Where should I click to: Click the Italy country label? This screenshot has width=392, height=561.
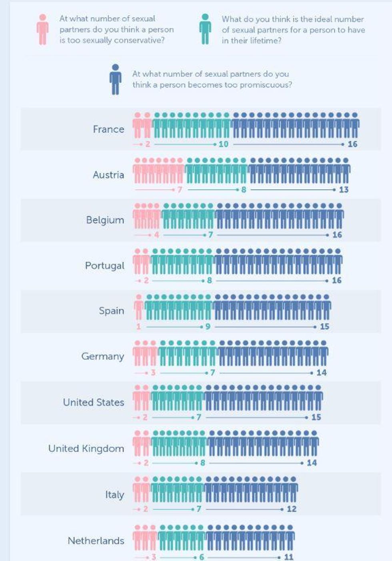pyautogui.click(x=115, y=495)
